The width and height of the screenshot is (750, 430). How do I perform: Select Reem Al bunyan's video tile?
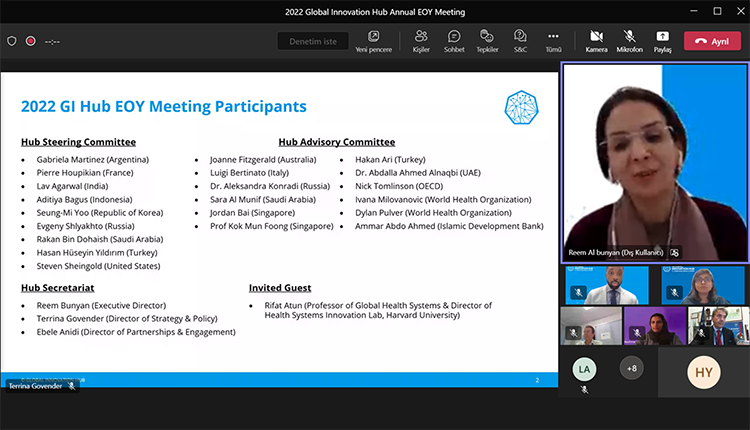click(655, 160)
